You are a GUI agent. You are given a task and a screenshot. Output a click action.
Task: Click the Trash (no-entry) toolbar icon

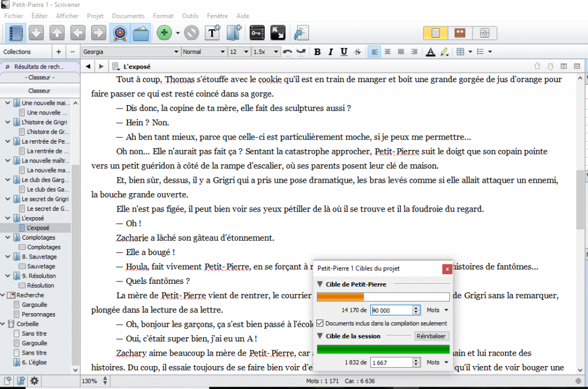tap(192, 33)
